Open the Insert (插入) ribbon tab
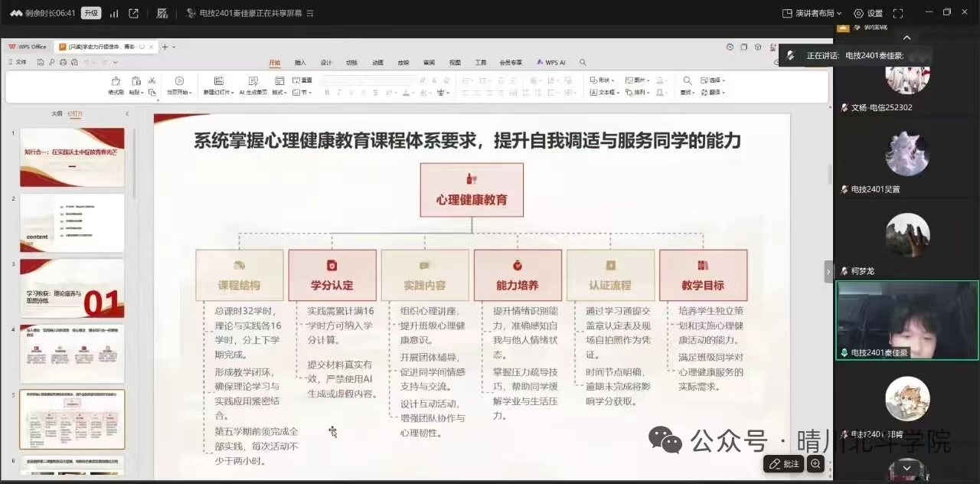This screenshot has width=980, height=484. click(x=300, y=63)
